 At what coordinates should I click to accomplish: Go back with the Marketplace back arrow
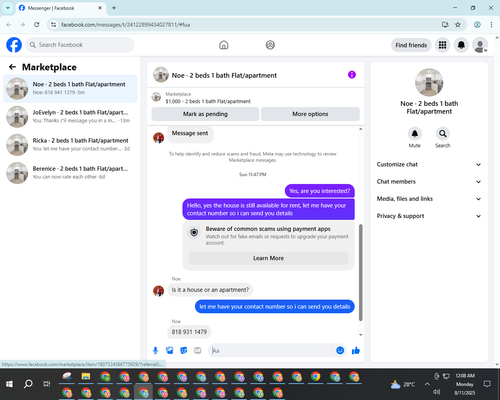pos(12,67)
